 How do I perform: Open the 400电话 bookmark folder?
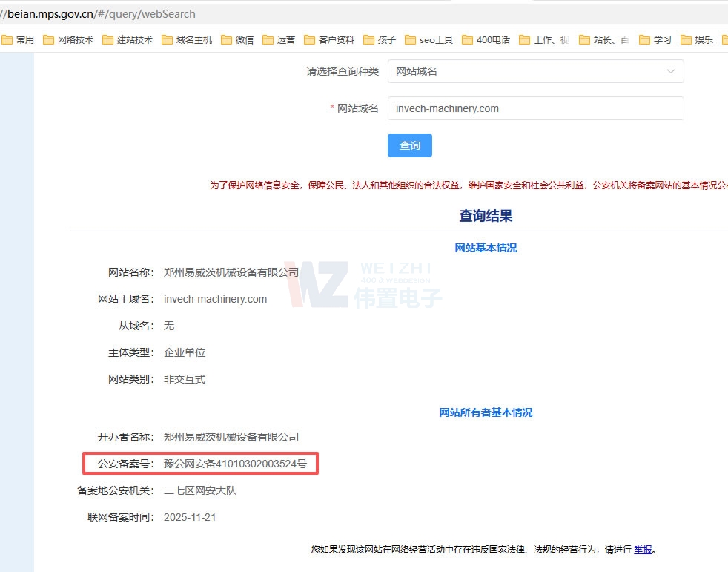(486, 40)
